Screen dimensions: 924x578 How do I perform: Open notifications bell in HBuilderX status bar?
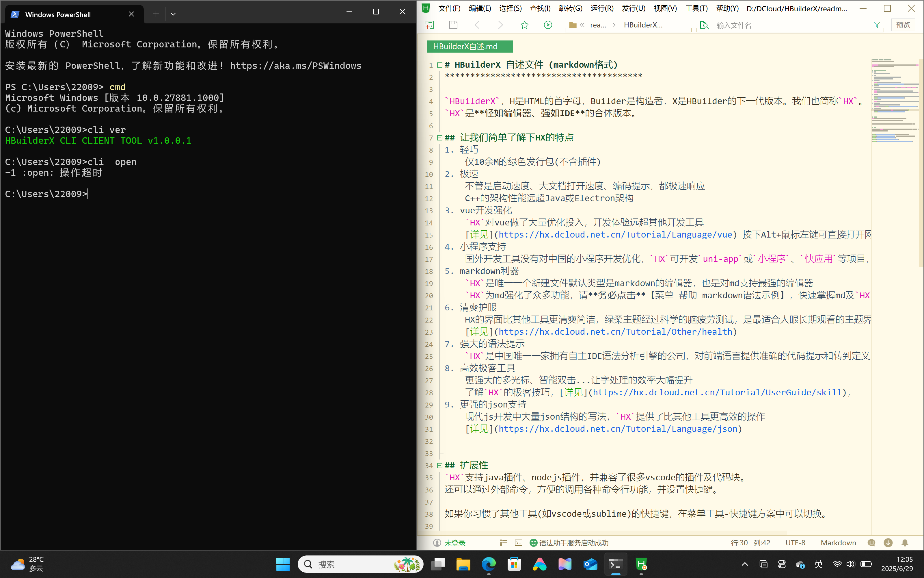[x=905, y=543]
